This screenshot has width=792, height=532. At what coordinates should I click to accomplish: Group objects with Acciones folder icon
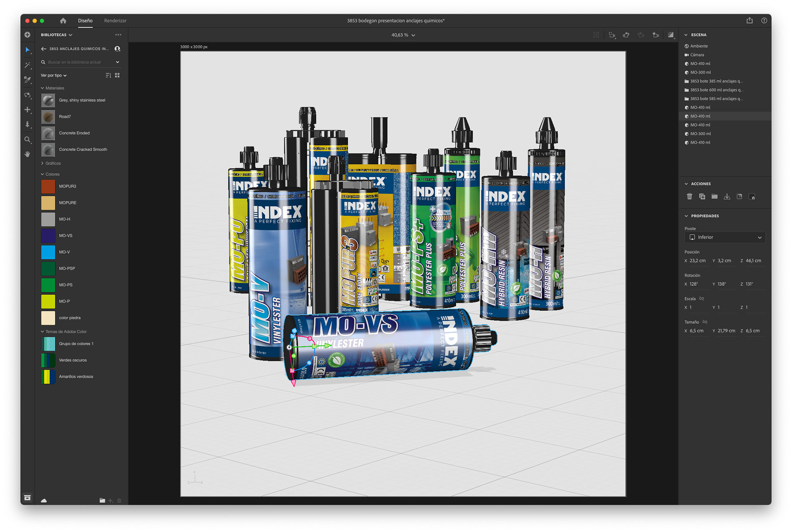tap(714, 197)
